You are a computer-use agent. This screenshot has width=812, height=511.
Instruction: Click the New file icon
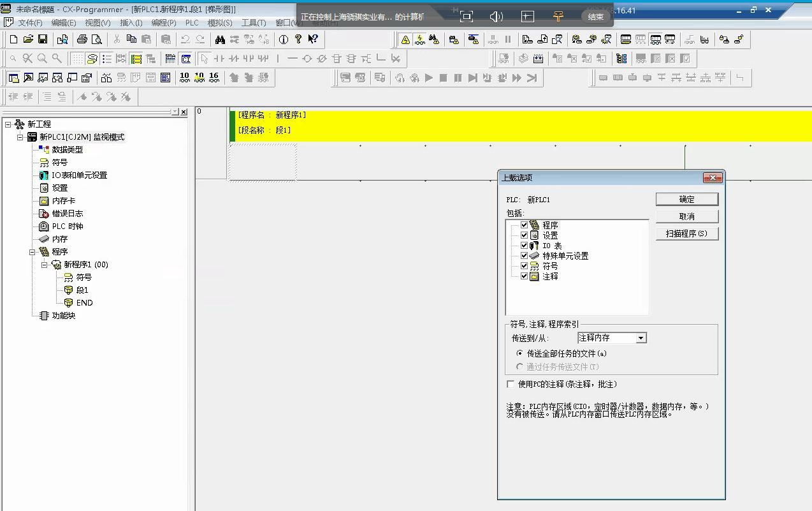click(x=13, y=40)
